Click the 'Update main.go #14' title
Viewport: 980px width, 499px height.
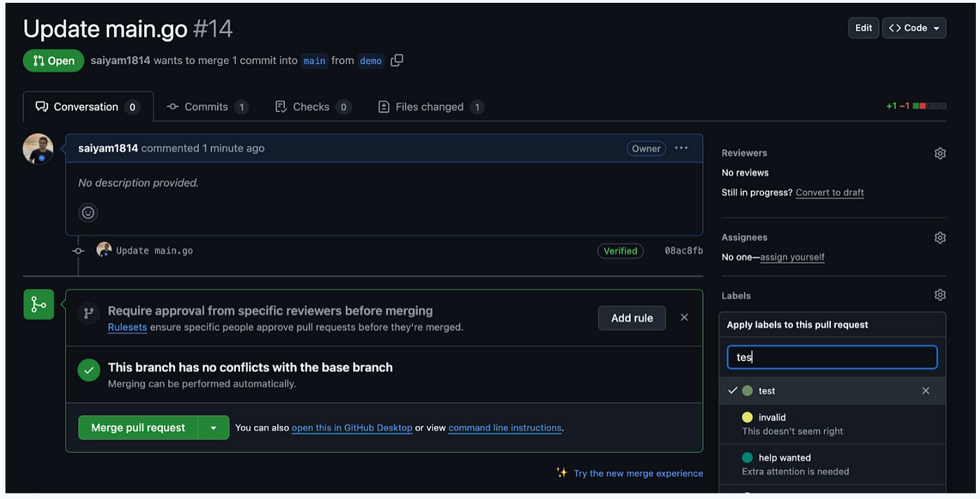tap(127, 29)
